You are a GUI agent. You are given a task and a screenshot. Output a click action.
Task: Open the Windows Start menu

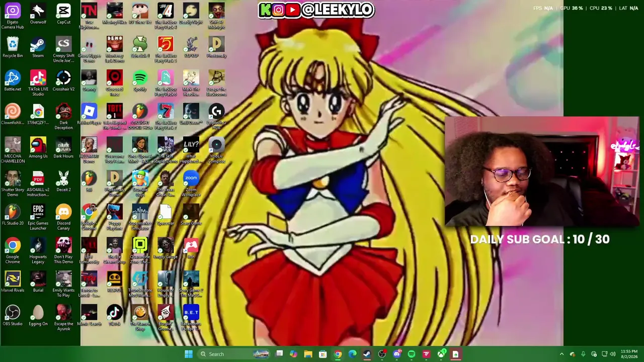point(188,354)
